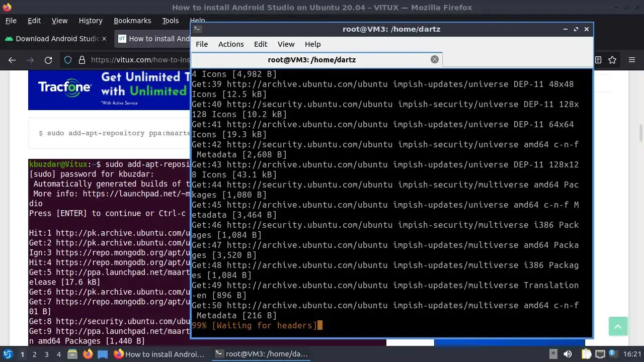Open the Actions menu in the terminal
Image resolution: width=644 pixels, height=362 pixels.
click(231, 44)
